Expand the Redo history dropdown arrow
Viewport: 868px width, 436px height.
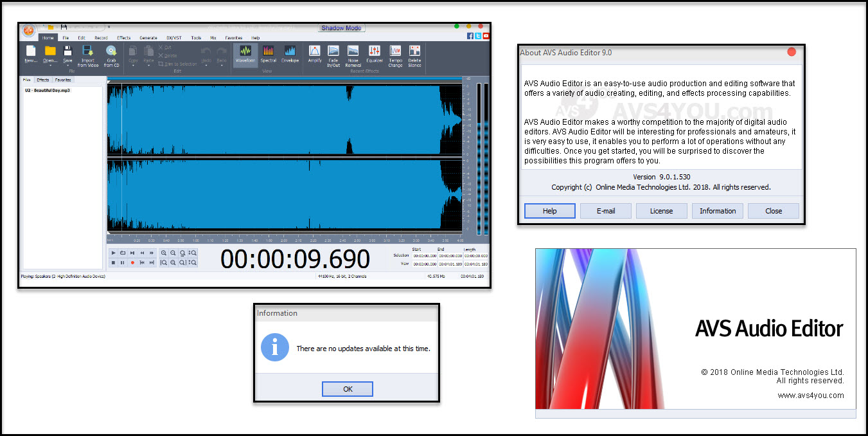click(222, 65)
